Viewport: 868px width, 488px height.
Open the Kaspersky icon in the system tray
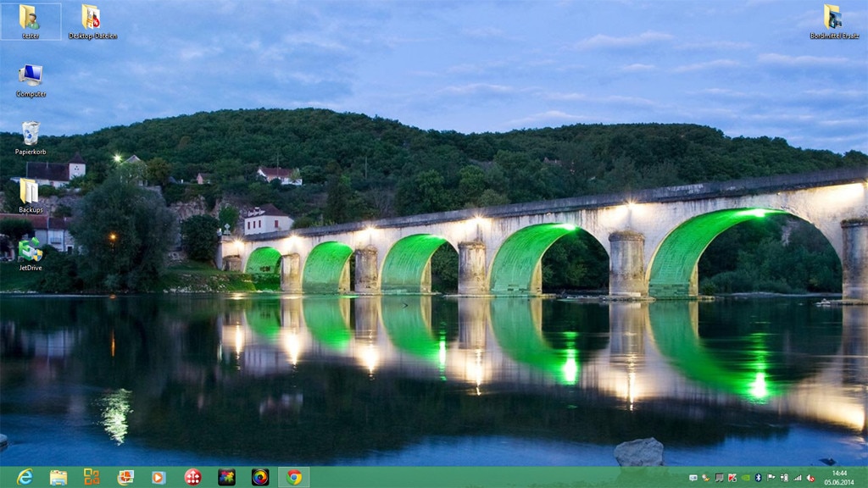[x=732, y=477]
